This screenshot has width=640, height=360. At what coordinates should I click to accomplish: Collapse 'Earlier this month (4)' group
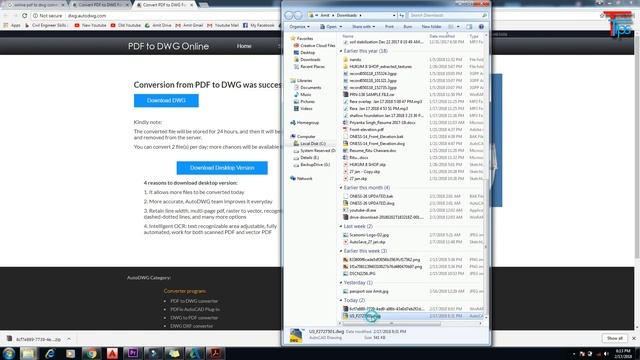pos(341,188)
